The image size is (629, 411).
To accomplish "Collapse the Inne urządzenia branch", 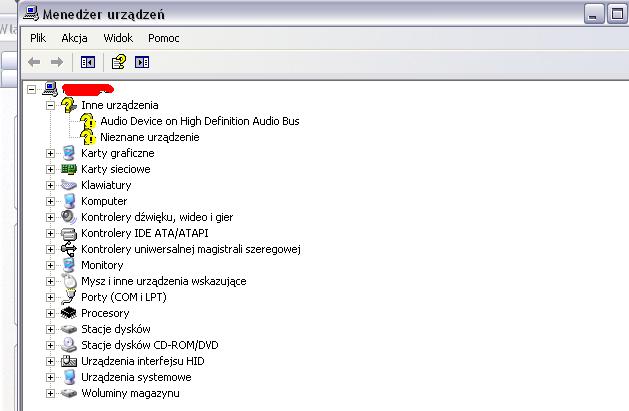I will pyautogui.click(x=50, y=105).
